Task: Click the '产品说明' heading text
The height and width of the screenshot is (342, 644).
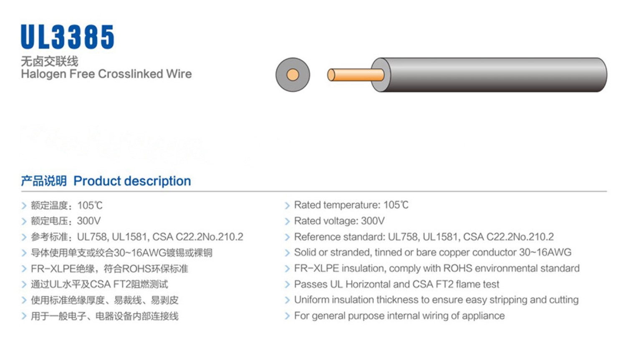Action: 44,181
